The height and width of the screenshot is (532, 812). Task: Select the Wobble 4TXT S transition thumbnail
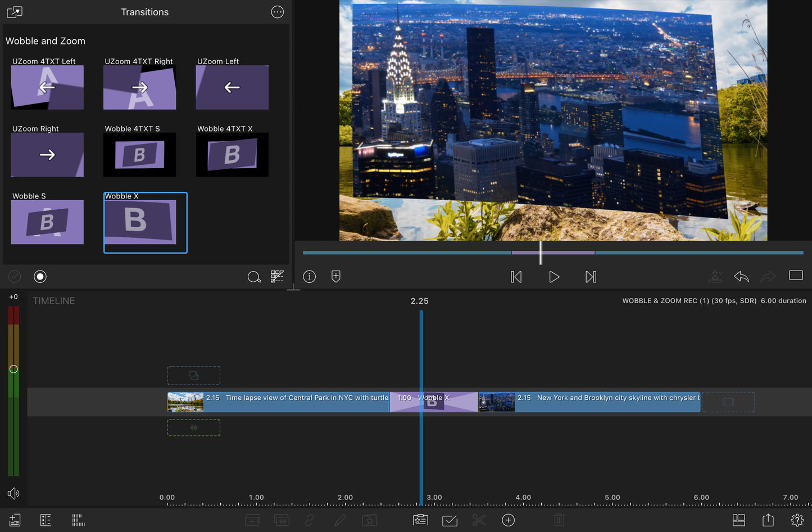point(139,155)
